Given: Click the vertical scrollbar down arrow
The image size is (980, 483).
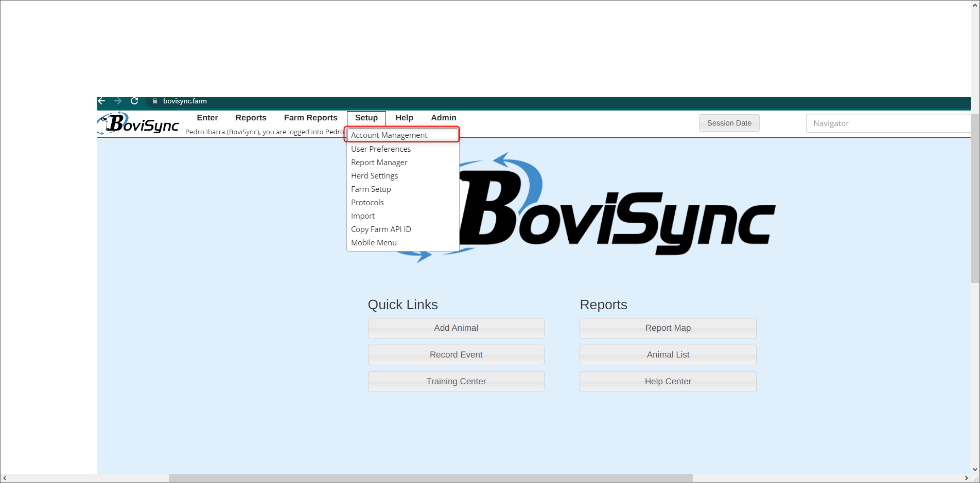Looking at the screenshot, I should click(x=975, y=470).
